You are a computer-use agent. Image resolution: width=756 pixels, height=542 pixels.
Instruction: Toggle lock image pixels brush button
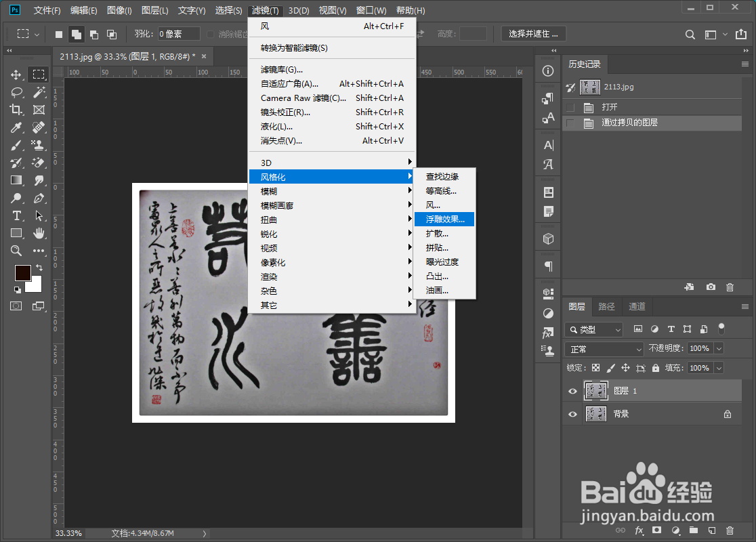611,368
